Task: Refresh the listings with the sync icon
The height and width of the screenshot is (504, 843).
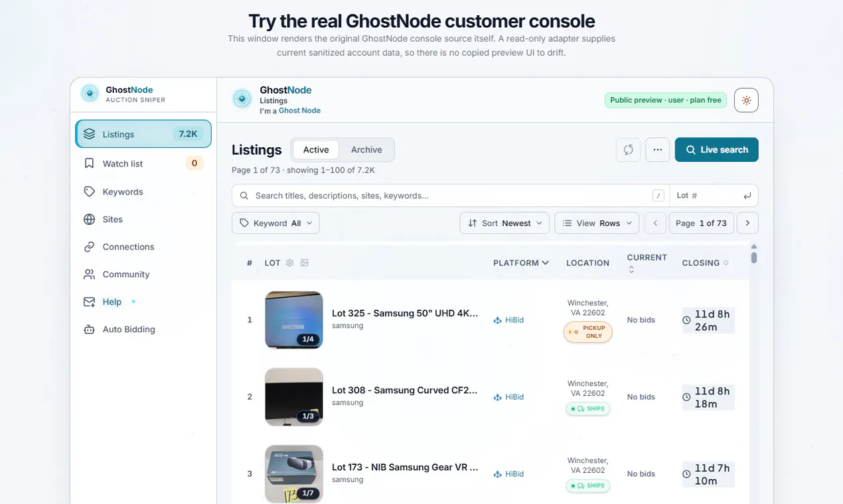Action: click(628, 149)
